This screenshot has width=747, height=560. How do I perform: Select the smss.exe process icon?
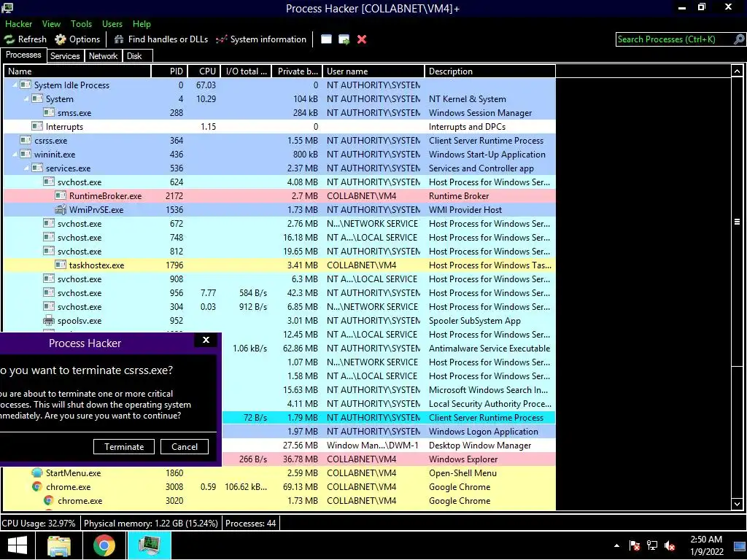tap(49, 113)
